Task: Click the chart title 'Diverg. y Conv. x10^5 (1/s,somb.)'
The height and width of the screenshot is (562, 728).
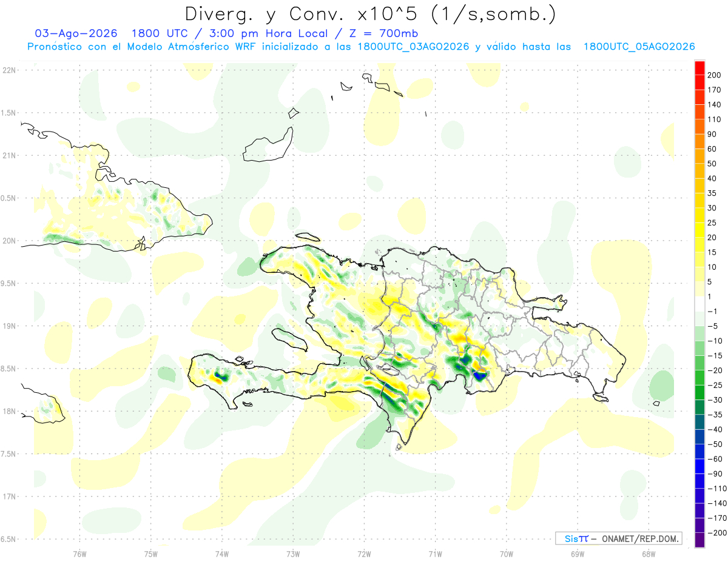Action: [x=370, y=15]
